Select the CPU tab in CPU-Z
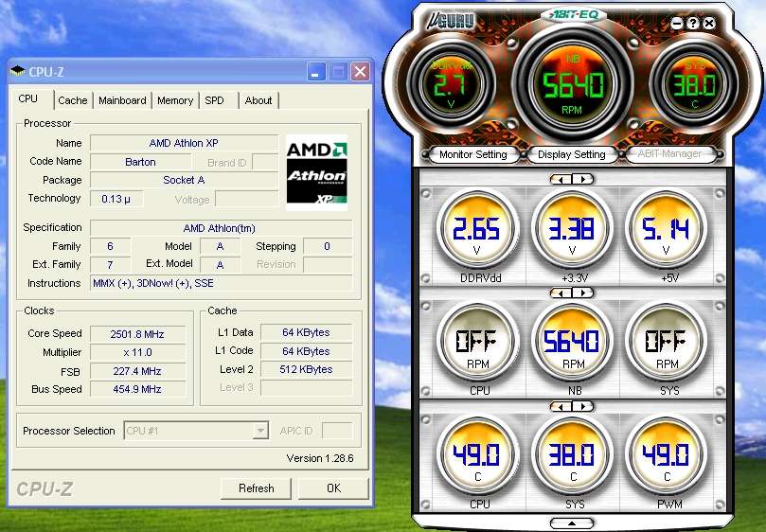Image resolution: width=766 pixels, height=532 pixels. [x=28, y=98]
